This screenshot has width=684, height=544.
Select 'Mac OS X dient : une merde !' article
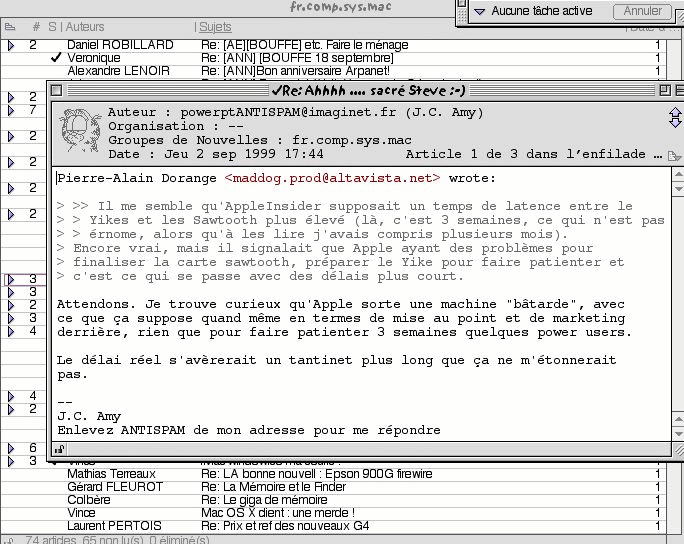click(x=278, y=513)
